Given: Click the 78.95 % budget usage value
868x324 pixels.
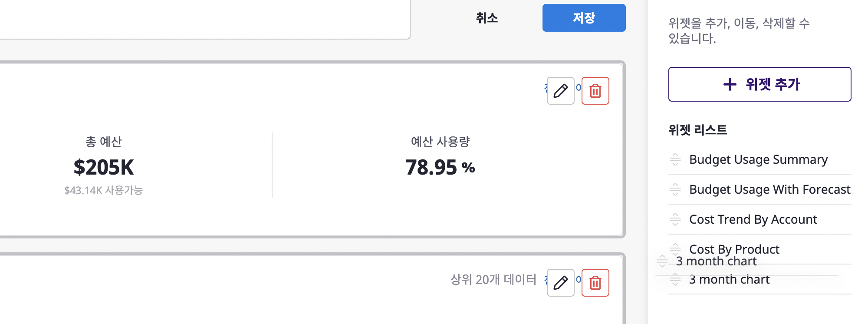Looking at the screenshot, I should (440, 167).
